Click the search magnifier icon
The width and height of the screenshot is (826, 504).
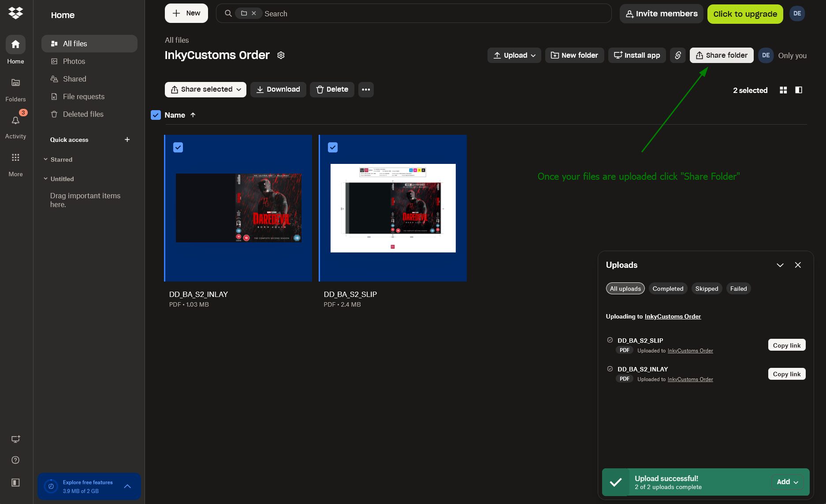pos(228,14)
